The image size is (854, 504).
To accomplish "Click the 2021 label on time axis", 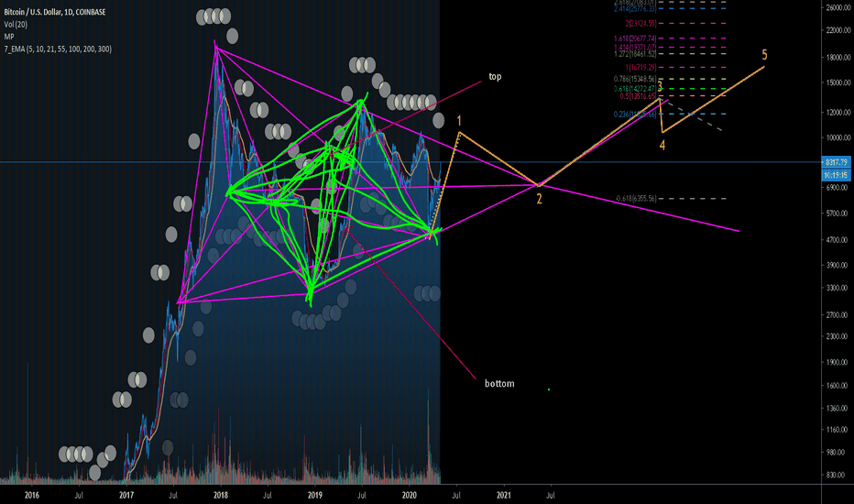I will point(504,495).
